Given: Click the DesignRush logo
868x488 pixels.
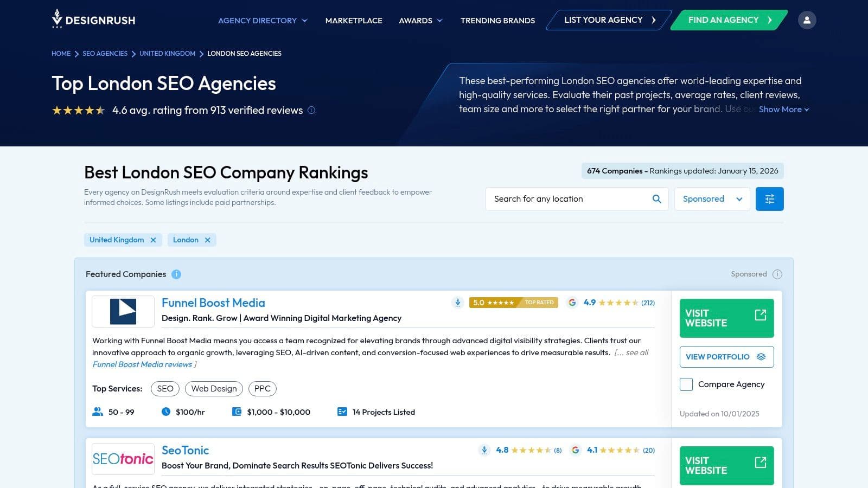Looking at the screenshot, I should (93, 20).
